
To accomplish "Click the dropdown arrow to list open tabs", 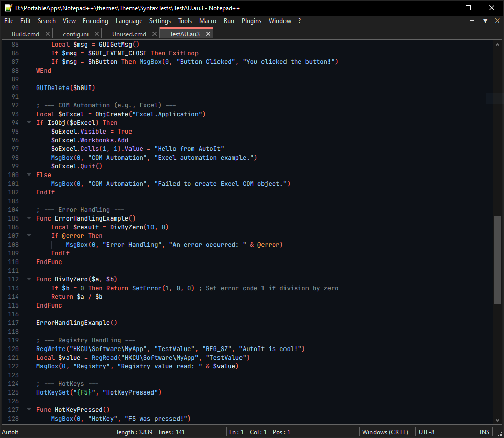I will [x=484, y=21].
